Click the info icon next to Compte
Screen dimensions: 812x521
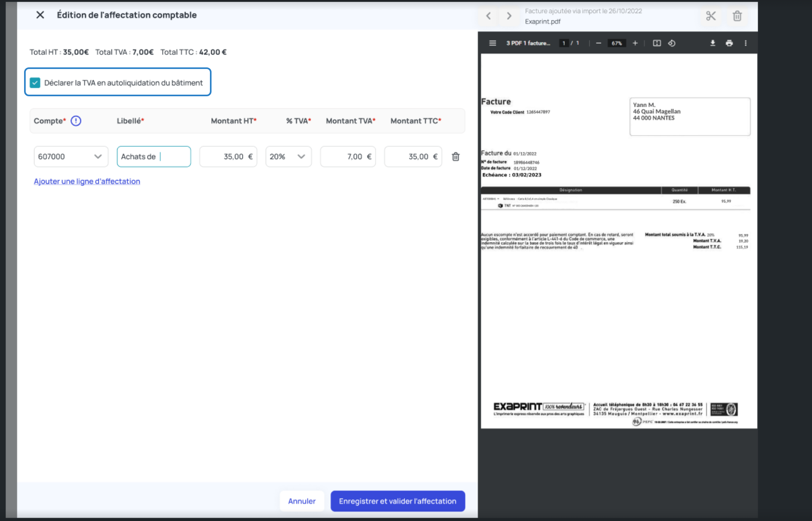pyautogui.click(x=76, y=121)
